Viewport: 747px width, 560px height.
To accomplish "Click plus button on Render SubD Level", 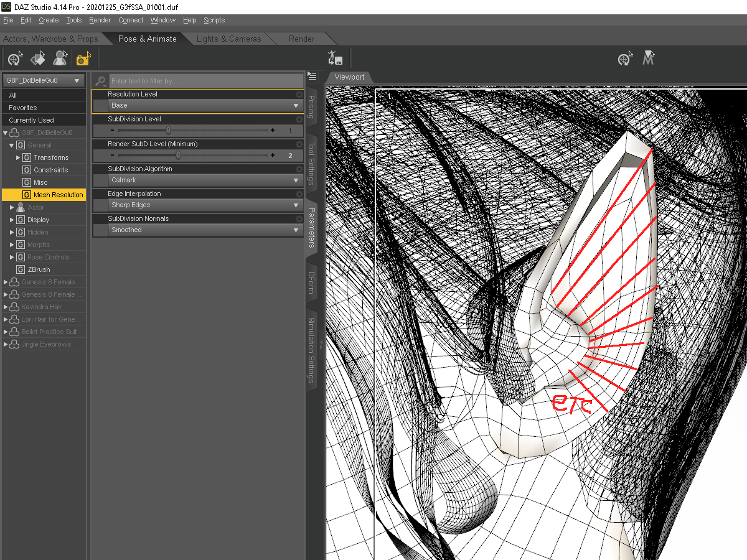I will (x=273, y=156).
